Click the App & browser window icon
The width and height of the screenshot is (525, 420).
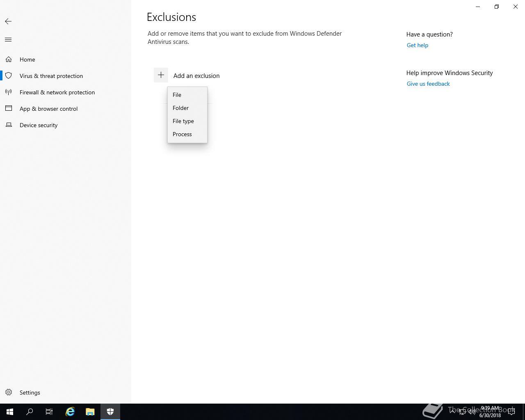click(x=9, y=109)
